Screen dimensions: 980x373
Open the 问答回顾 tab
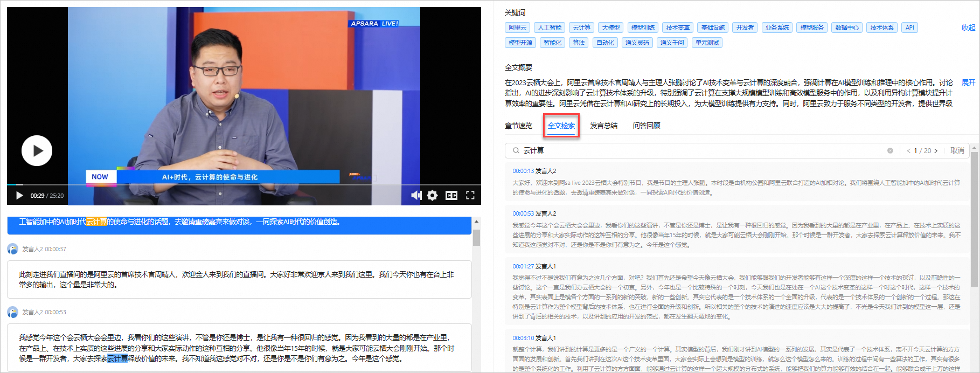[x=647, y=126]
